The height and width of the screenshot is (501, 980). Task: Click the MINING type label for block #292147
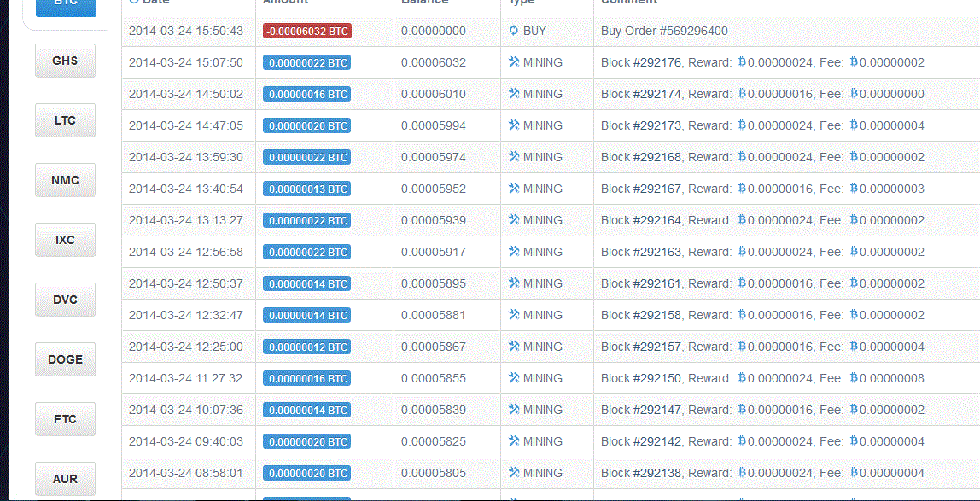pyautogui.click(x=543, y=410)
